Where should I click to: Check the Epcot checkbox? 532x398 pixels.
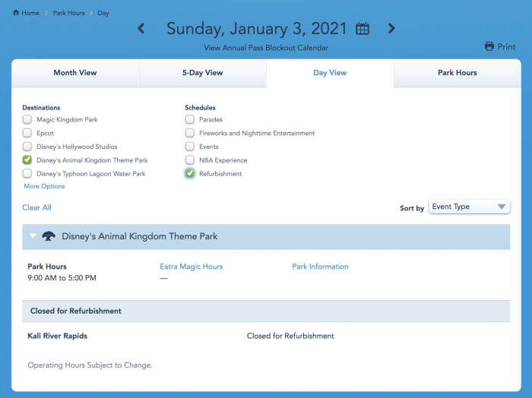pyautogui.click(x=27, y=133)
